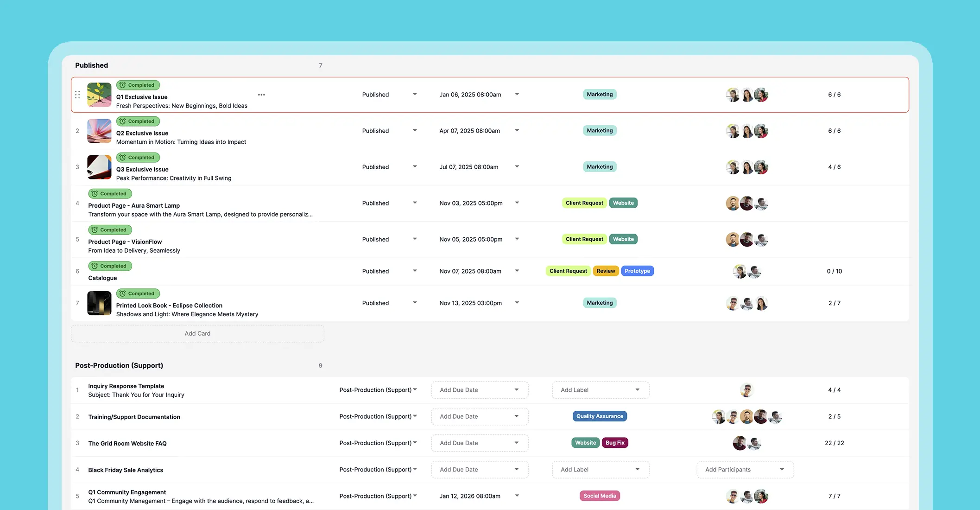980x510 pixels.
Task: Toggle the Completed status on Q1 Exclusive Issue
Action: tap(138, 85)
